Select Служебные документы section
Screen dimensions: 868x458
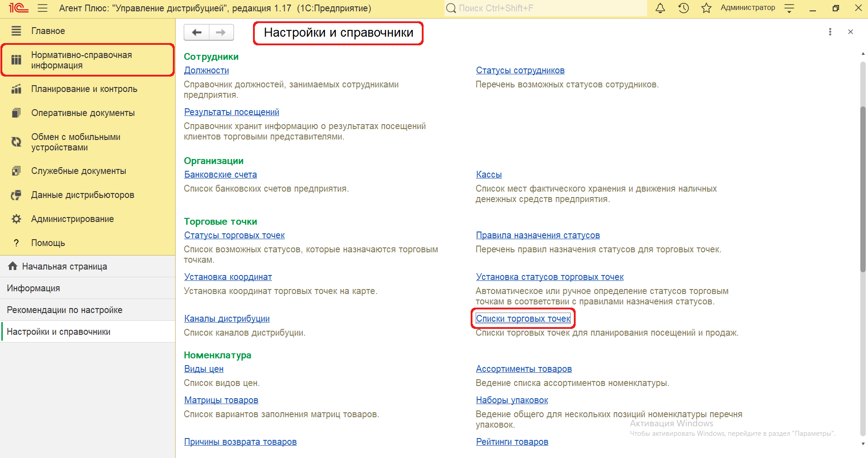coord(79,171)
